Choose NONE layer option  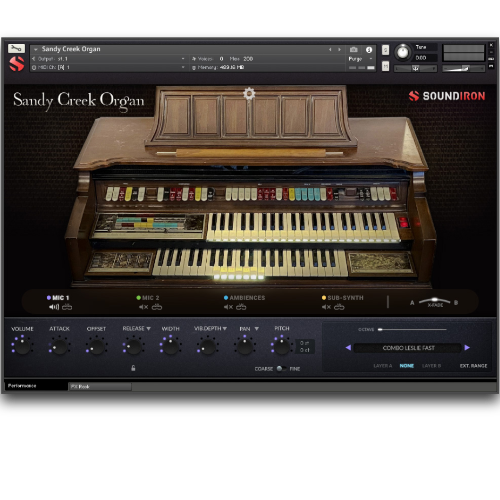(x=407, y=366)
